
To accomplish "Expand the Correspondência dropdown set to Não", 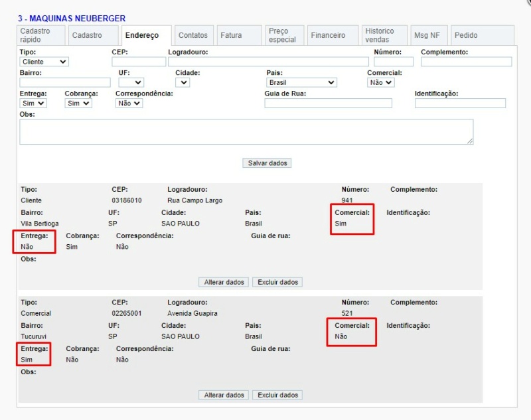I will pyautogui.click(x=129, y=104).
